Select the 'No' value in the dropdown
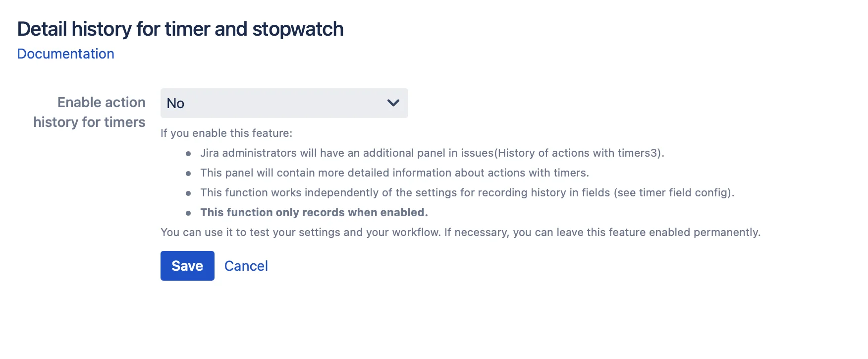The image size is (868, 359). click(x=175, y=103)
